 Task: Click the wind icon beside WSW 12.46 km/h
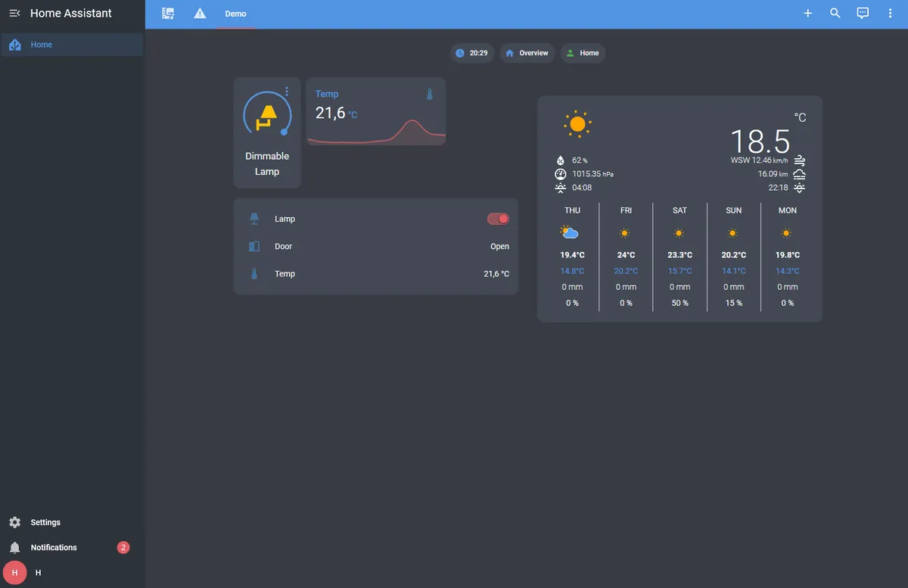(x=799, y=160)
